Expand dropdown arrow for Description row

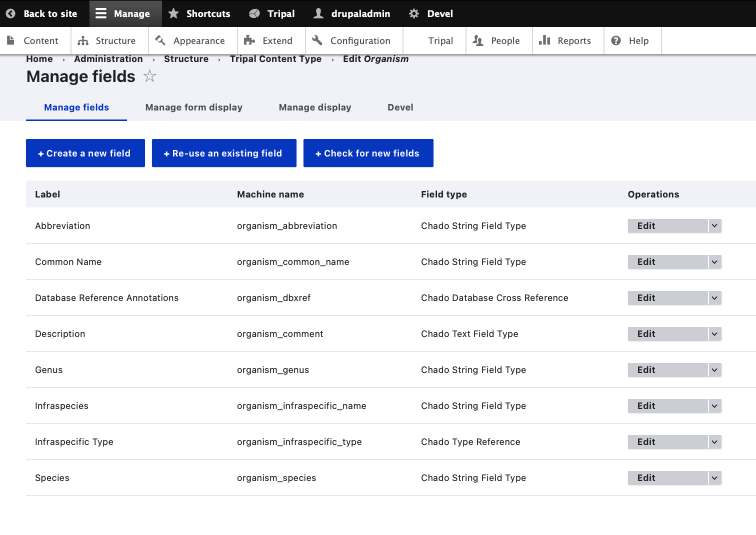(714, 334)
